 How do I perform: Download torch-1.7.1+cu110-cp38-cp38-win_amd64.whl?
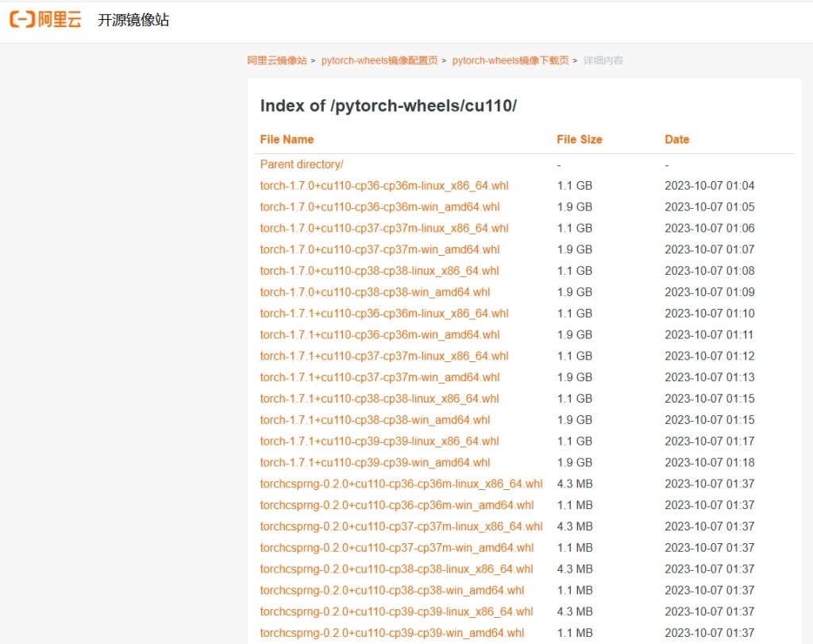375,419
